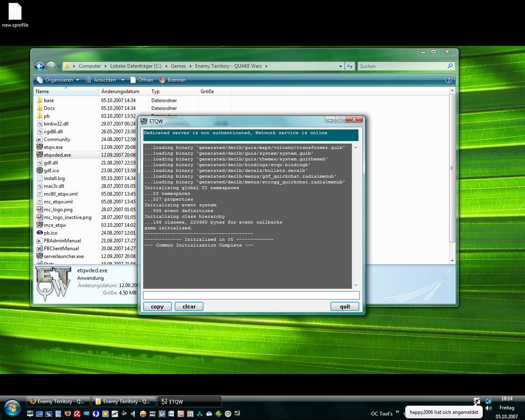
Task: Click quit button in ETQW console
Action: pos(345,306)
